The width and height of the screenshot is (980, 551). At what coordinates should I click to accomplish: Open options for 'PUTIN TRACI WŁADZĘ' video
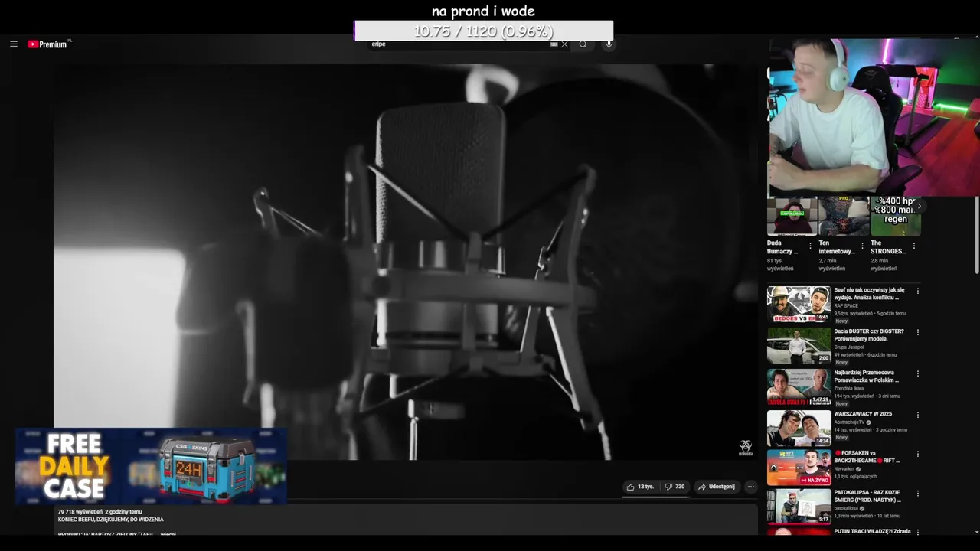point(918,532)
